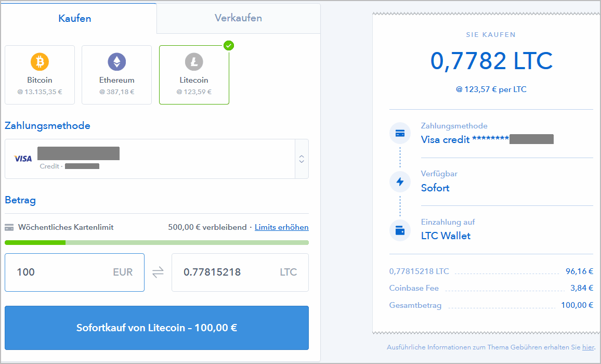Click the 96,16 € LTC subtotal
Image resolution: width=601 pixels, height=364 pixels.
click(x=580, y=271)
